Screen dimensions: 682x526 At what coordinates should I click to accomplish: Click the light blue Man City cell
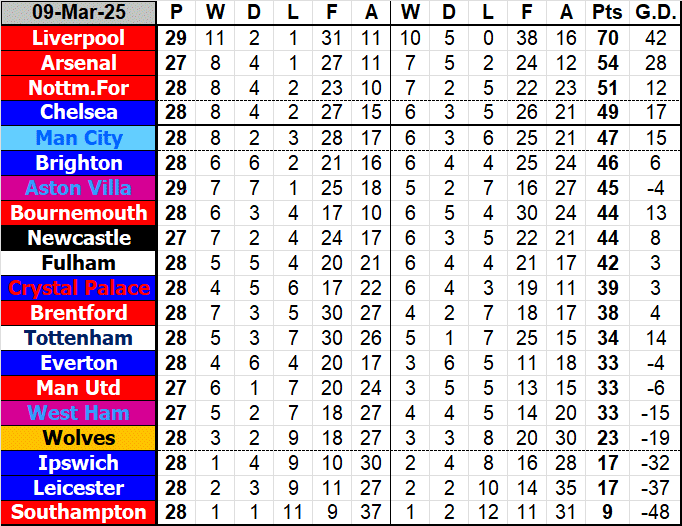(79, 138)
